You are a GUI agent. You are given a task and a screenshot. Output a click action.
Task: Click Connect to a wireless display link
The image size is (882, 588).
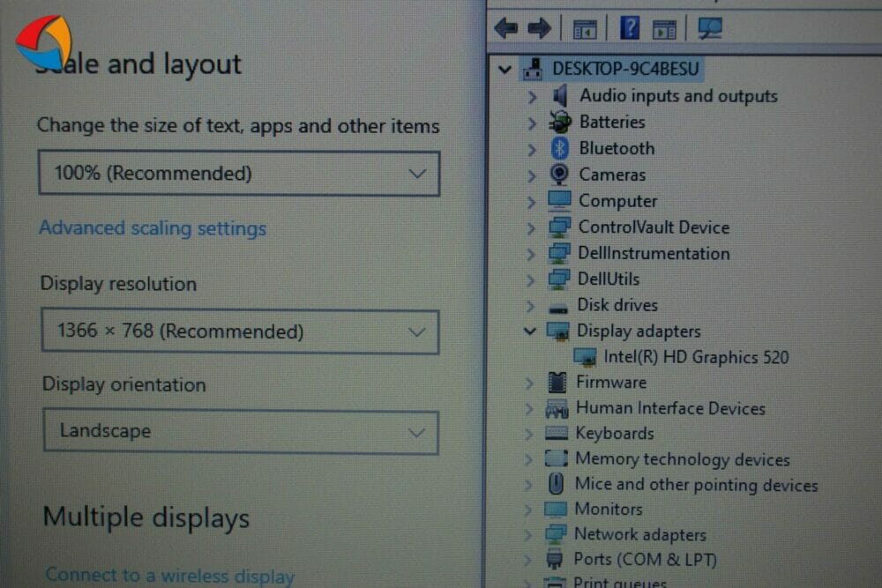pyautogui.click(x=170, y=576)
